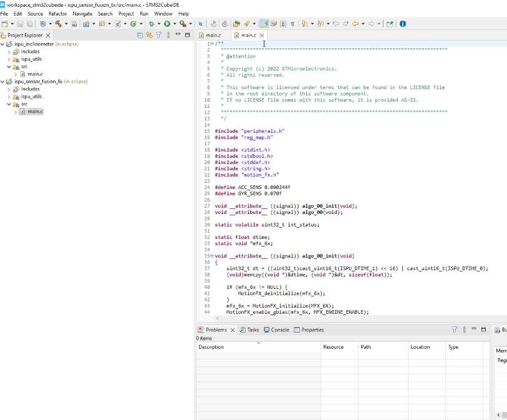Open the Project Explorer filter icon
The height and width of the screenshot is (420, 507).
point(159,36)
